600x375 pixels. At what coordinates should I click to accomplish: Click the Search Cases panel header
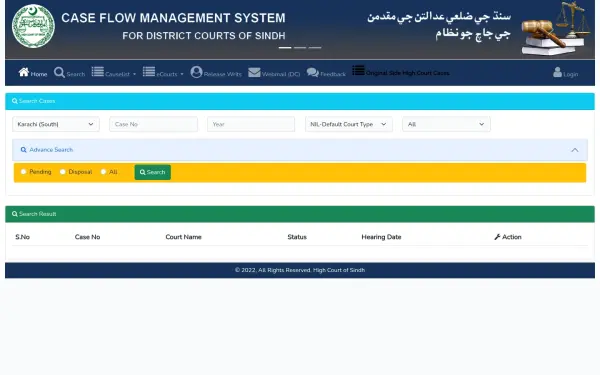[300, 101]
